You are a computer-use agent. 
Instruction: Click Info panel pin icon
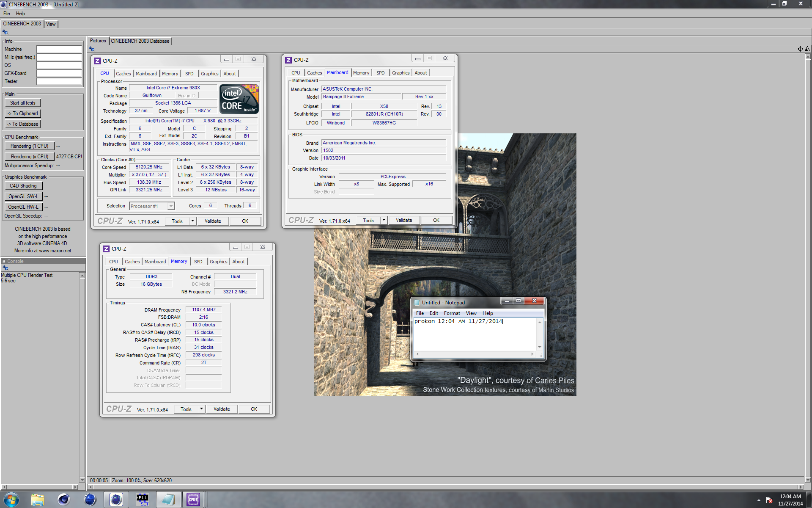[5, 32]
